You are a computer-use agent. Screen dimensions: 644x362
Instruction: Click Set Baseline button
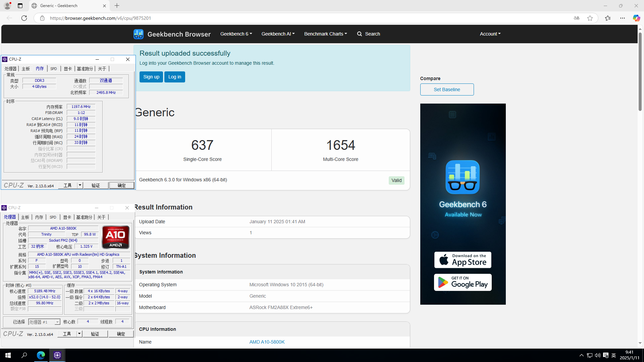click(447, 89)
